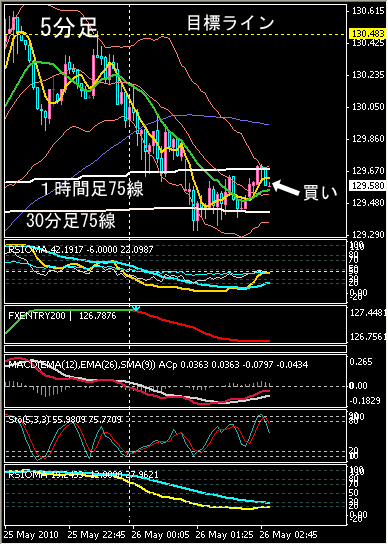Click the 127.4481 FXENTRY scale value

click(x=368, y=313)
